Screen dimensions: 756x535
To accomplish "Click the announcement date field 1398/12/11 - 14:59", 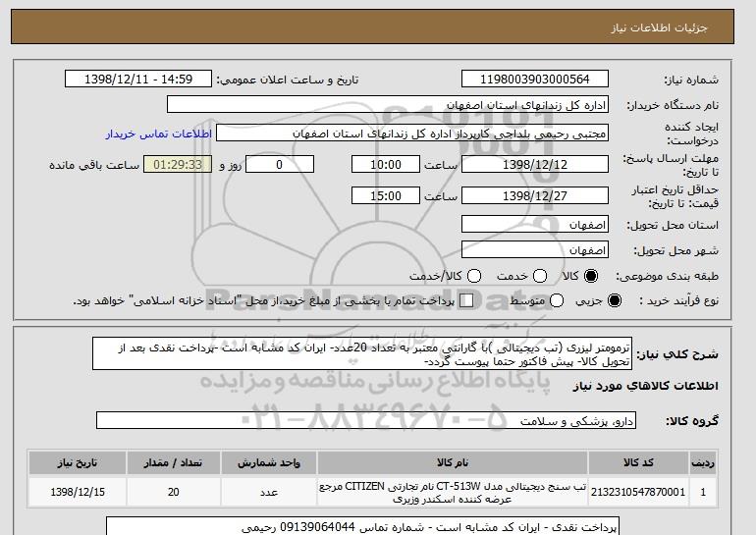I will point(138,80).
